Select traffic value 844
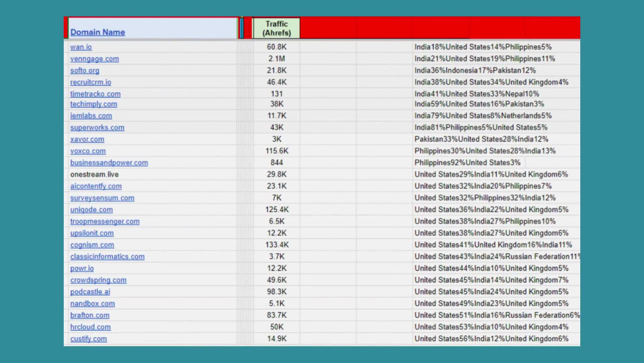644x363 pixels. [x=276, y=162]
